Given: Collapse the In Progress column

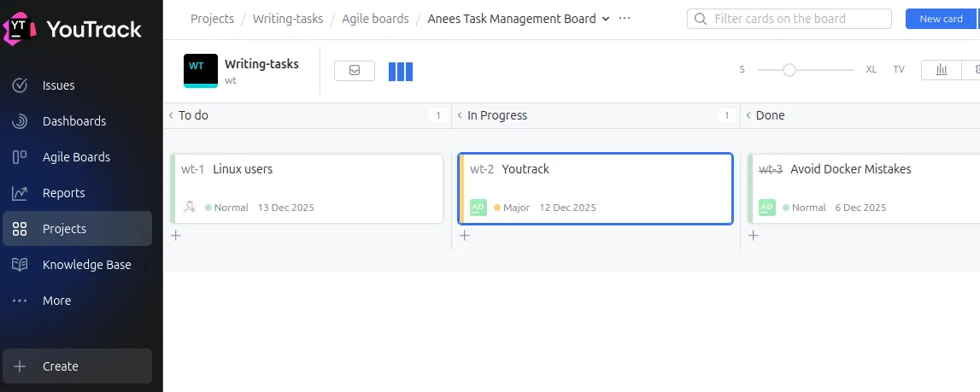Looking at the screenshot, I should (x=460, y=115).
